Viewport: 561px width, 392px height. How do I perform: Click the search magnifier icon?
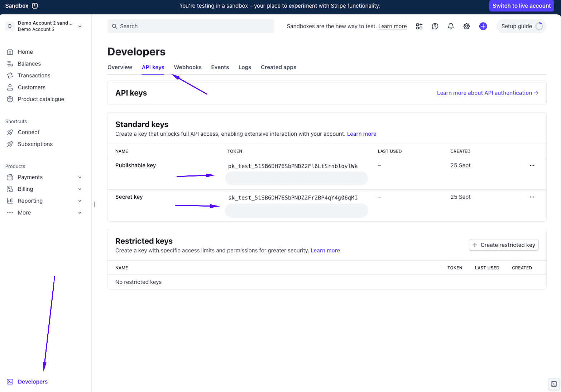pos(114,26)
